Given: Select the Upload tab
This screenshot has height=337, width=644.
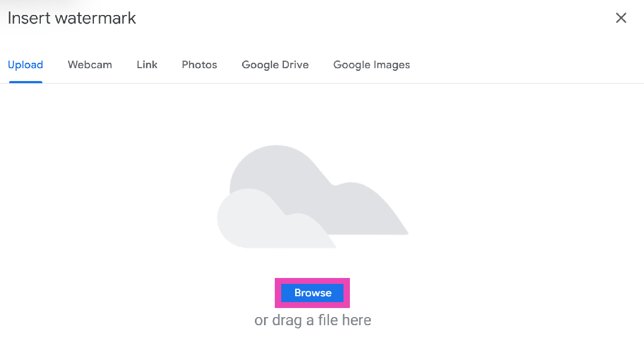Looking at the screenshot, I should [25, 65].
